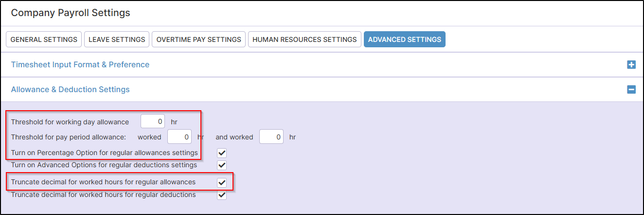Toggle Advanced Options for regular deductions checkbox
The image size is (644, 215).
click(x=222, y=165)
